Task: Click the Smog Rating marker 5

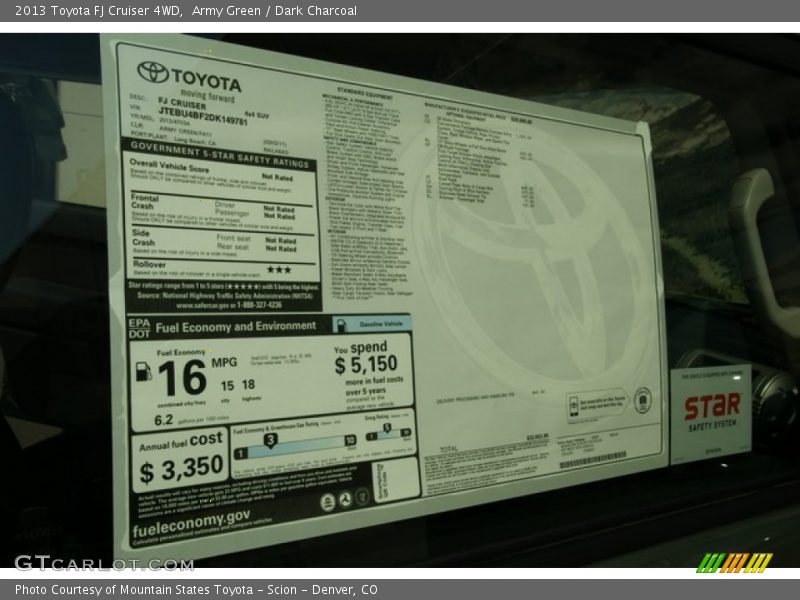Action: click(387, 428)
